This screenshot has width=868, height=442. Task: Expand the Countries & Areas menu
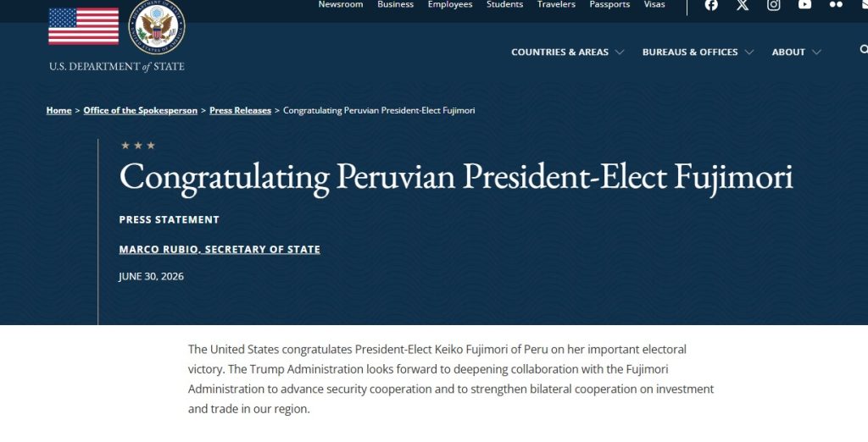pyautogui.click(x=567, y=52)
